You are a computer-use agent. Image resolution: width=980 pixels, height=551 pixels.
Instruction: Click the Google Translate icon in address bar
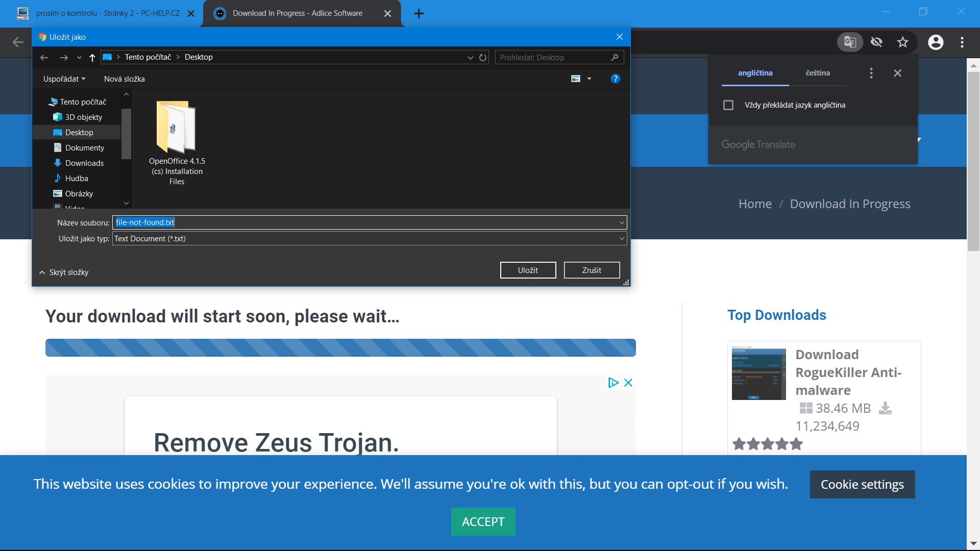pyautogui.click(x=850, y=42)
